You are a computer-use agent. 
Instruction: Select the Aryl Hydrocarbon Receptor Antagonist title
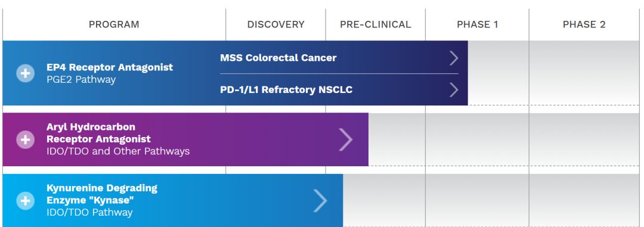[98, 133]
